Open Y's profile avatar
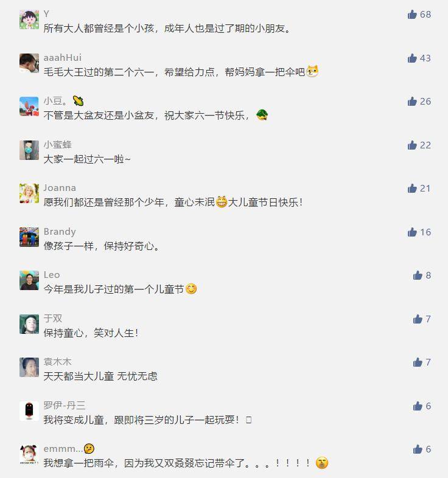The height and width of the screenshot is (478, 448). [29, 19]
